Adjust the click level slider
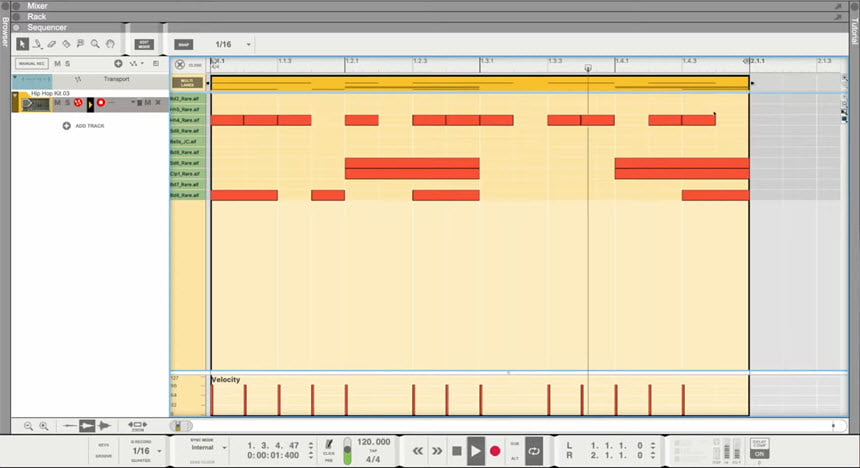 tap(347, 451)
